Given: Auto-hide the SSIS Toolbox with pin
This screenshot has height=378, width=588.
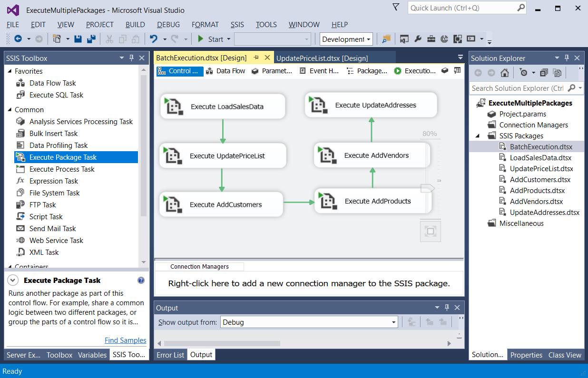Looking at the screenshot, I should (132, 58).
